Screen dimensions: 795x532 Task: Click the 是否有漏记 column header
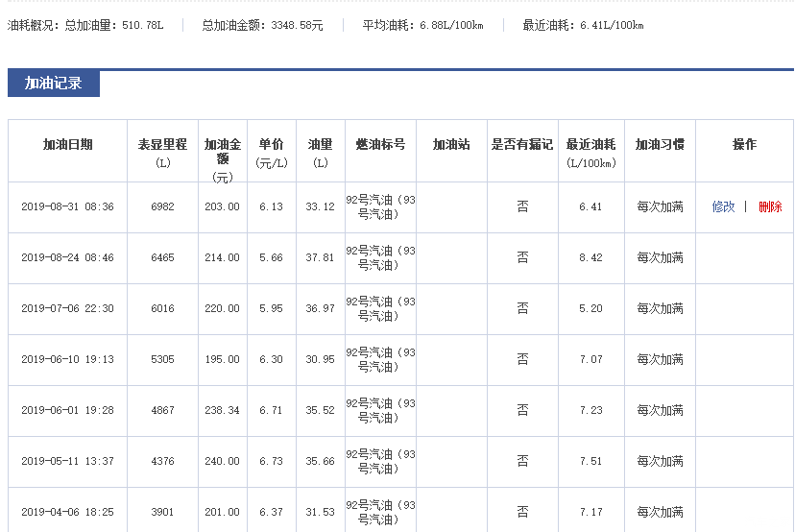pos(521,144)
